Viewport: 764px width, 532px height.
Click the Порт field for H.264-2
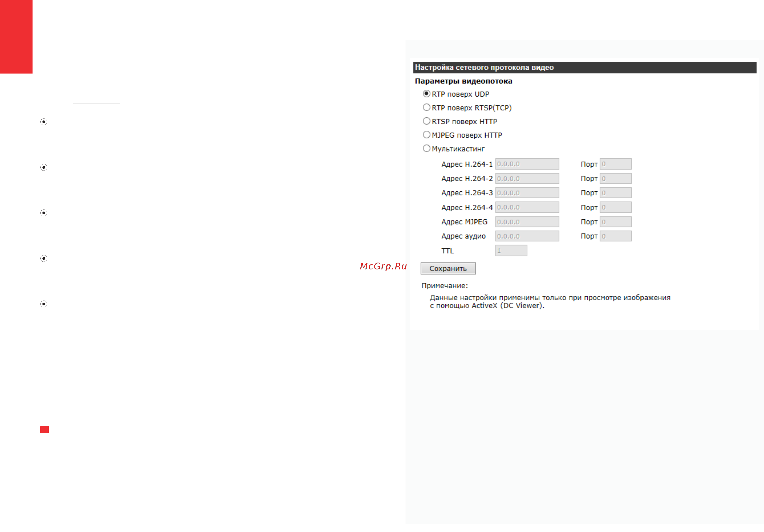tap(615, 179)
